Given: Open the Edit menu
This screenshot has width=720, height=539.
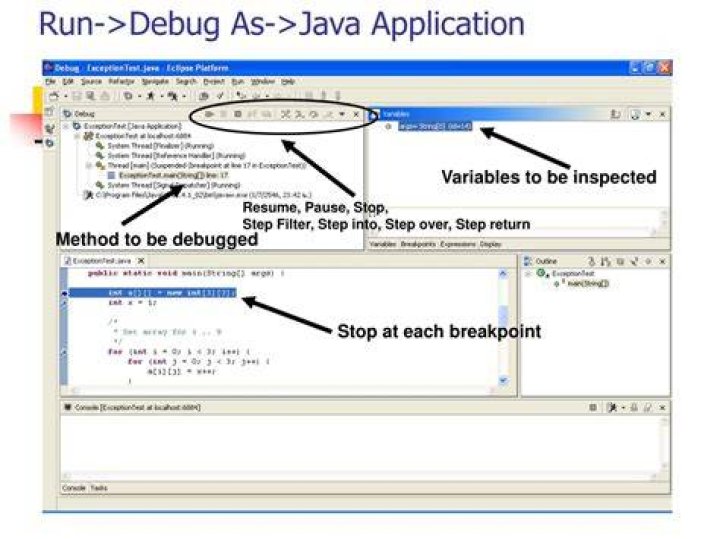Looking at the screenshot, I should point(68,82).
